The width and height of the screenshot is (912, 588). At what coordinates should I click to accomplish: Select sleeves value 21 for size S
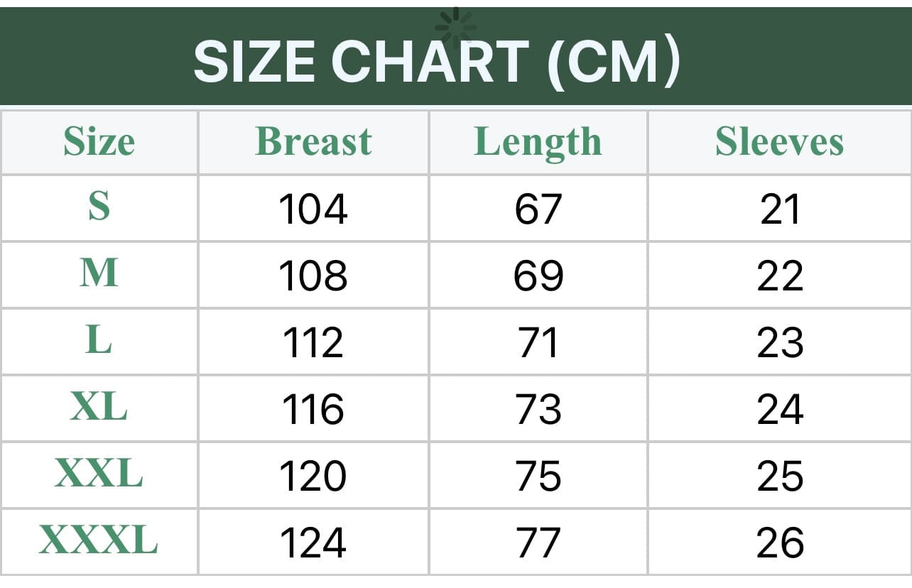point(780,209)
